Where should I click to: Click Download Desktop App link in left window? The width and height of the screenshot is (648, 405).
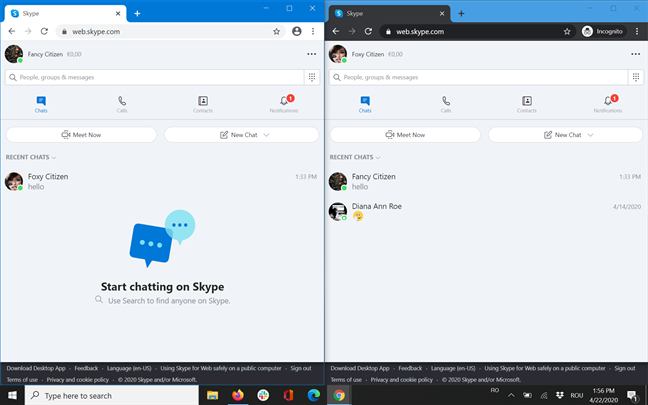pyautogui.click(x=36, y=368)
